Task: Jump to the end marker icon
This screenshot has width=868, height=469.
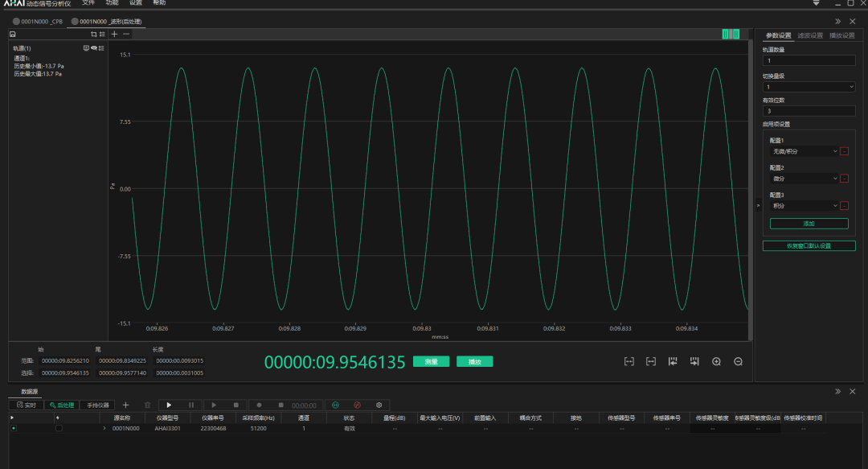Action: [694, 361]
